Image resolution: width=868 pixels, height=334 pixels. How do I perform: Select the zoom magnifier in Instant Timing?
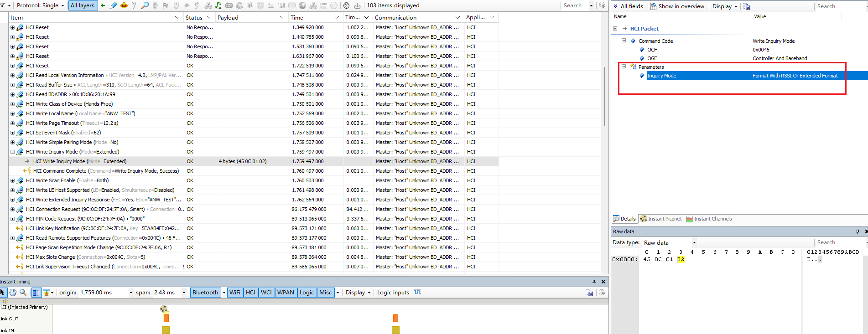coord(23,293)
